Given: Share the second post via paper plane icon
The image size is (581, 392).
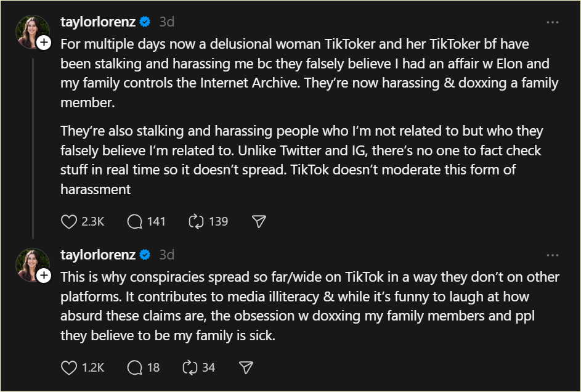Looking at the screenshot, I should (246, 368).
